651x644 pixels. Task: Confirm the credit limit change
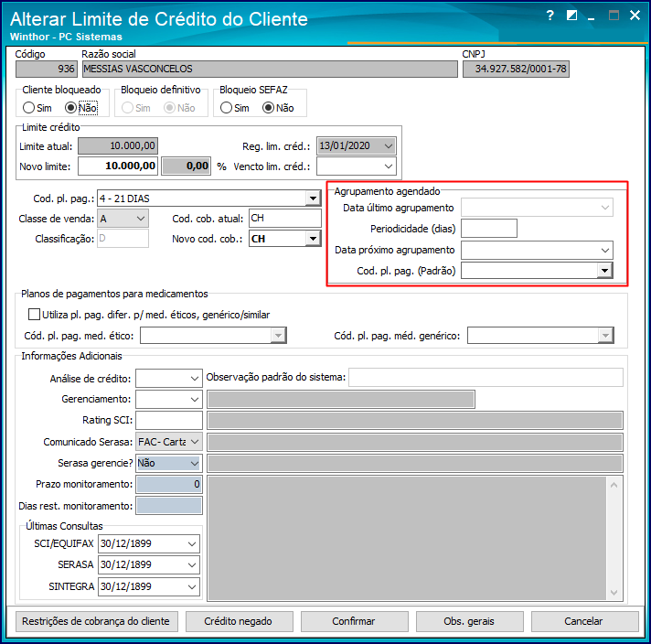(354, 621)
